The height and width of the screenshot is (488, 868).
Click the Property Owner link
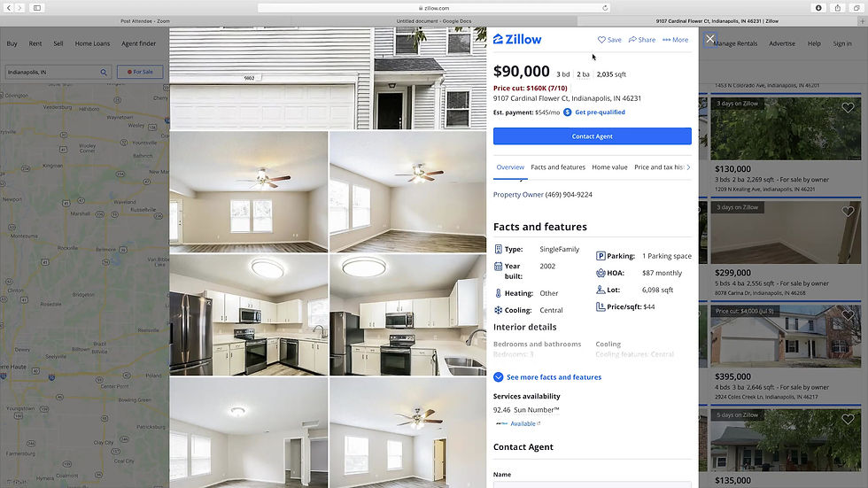(x=518, y=195)
